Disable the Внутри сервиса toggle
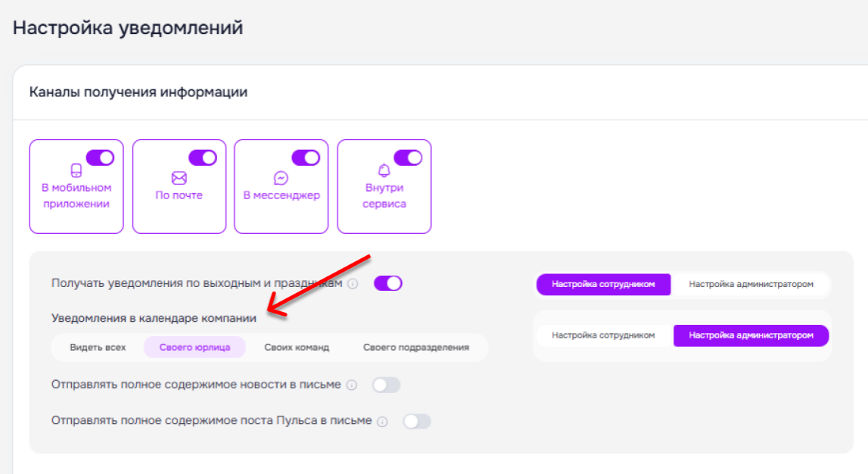Screen dimensions: 868x474 click(x=408, y=157)
